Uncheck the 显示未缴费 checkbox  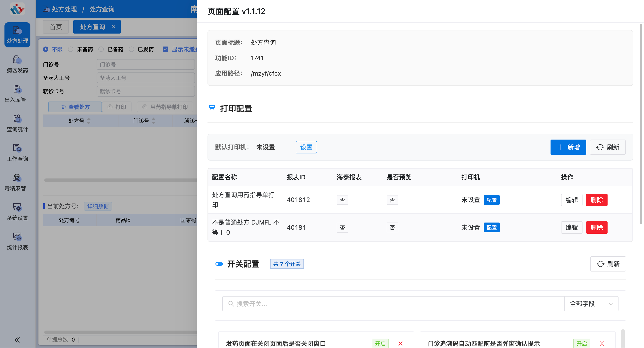[166, 49]
